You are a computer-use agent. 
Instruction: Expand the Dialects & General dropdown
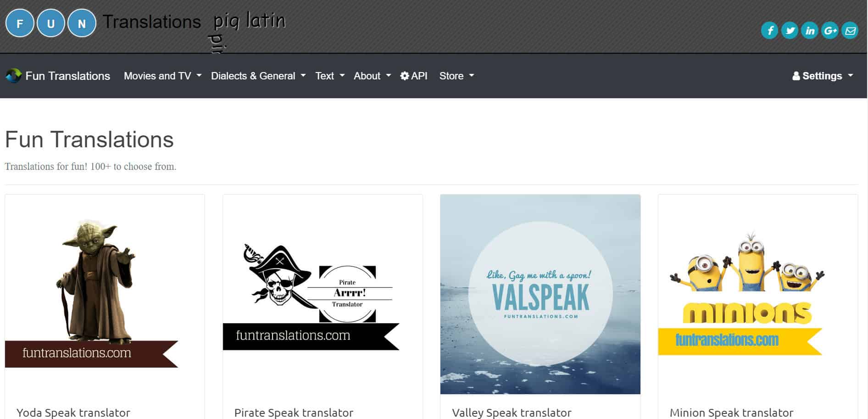258,76
